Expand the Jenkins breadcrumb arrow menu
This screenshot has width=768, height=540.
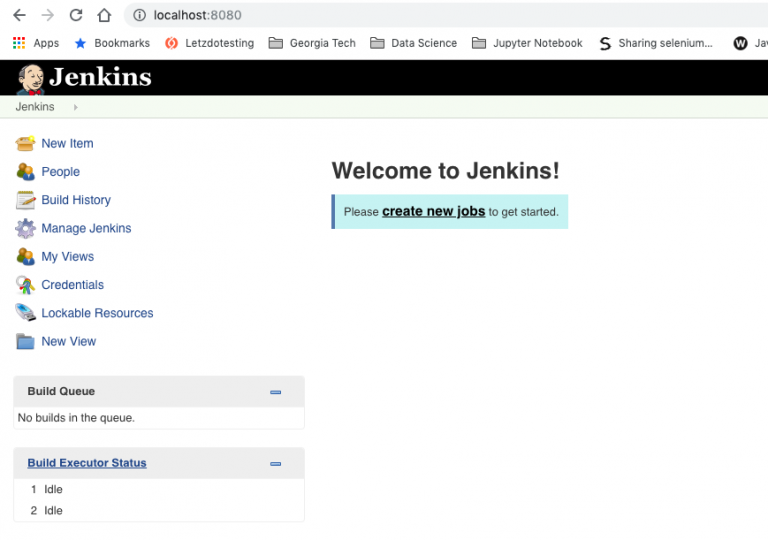(75, 107)
